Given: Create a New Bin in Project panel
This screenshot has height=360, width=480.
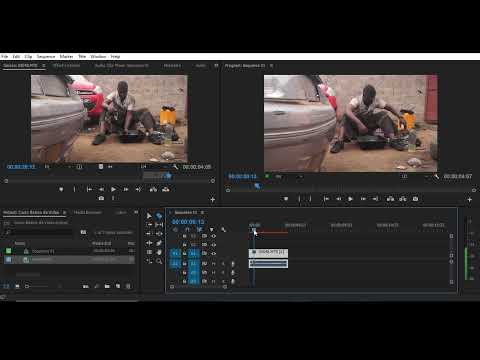Looking at the screenshot, I should [x=107, y=286].
